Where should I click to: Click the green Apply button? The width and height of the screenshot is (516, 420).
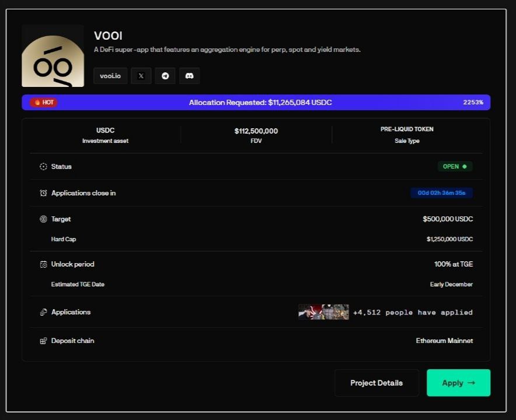pos(458,383)
